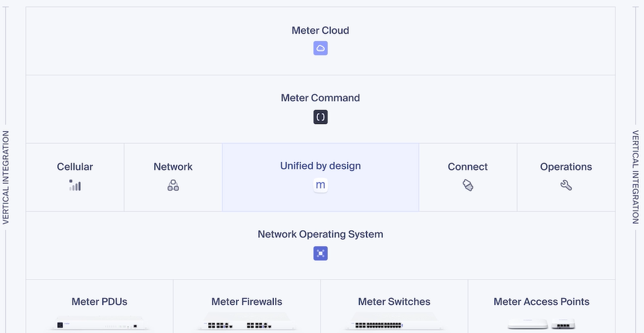Click the Cellular label
Viewport: 644px width, 333px height.
[x=75, y=167]
